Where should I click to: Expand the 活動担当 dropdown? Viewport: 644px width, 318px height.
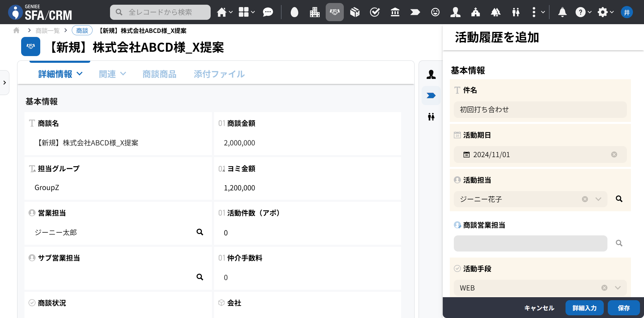click(598, 199)
